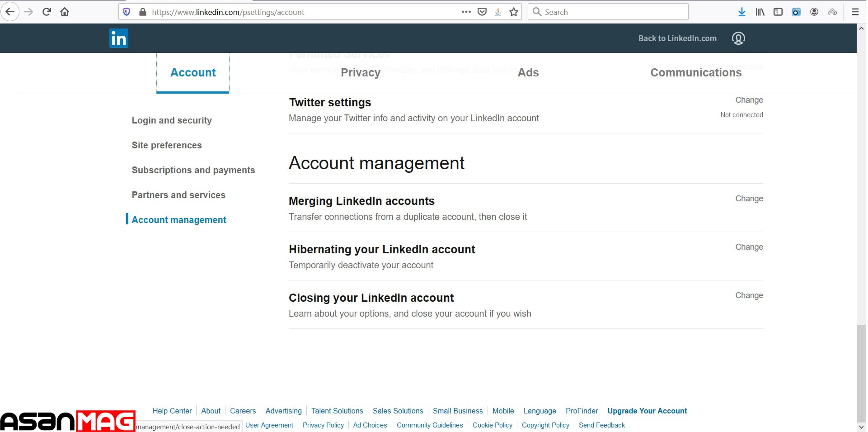Open the browser home icon
Screen dimensions: 868x432
click(65, 12)
